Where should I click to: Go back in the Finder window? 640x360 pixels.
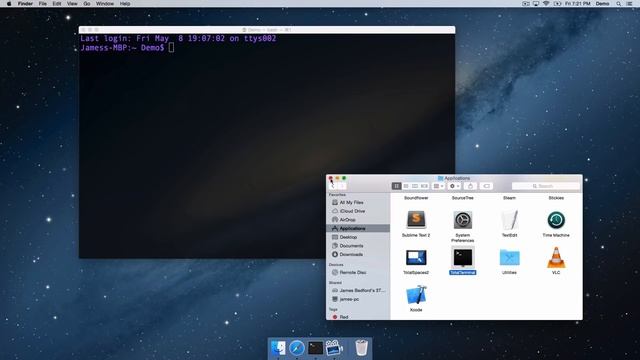[x=332, y=186]
